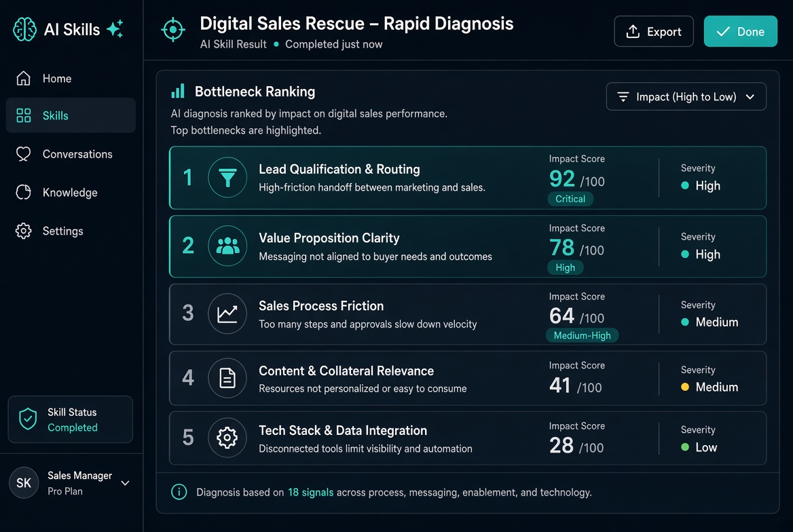Open Knowledge in the sidebar
The image size is (793, 532).
tap(71, 192)
